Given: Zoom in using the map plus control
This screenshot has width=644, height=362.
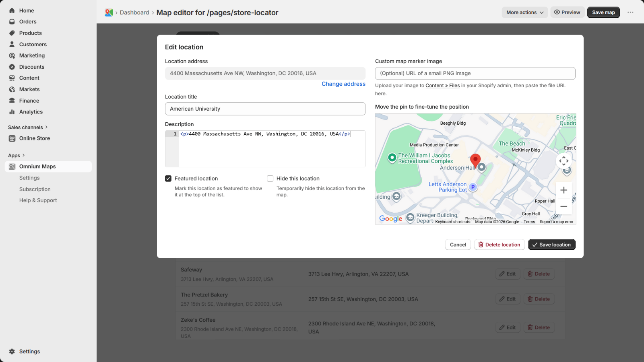Looking at the screenshot, I should pyautogui.click(x=563, y=190).
